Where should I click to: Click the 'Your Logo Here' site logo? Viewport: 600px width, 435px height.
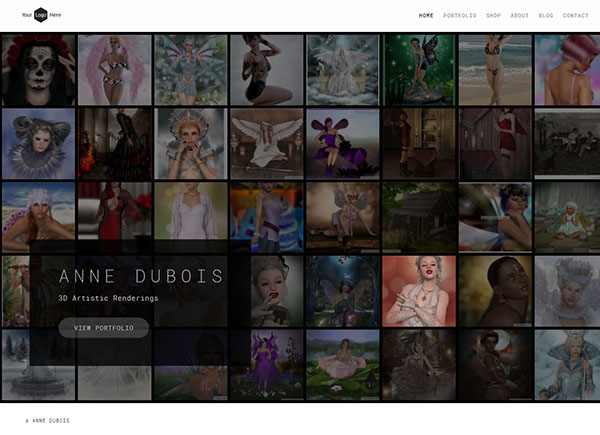(x=41, y=15)
